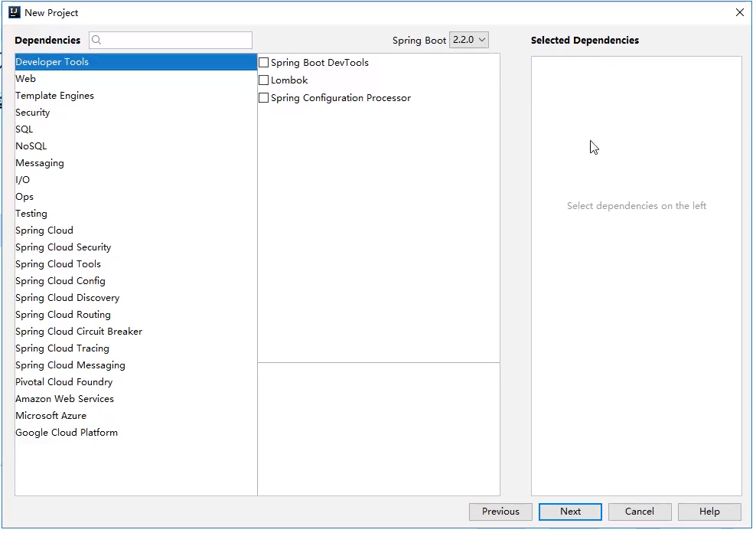The height and width of the screenshot is (533, 756).
Task: Enable the Spring Boot DevTools checkbox
Action: tap(264, 63)
